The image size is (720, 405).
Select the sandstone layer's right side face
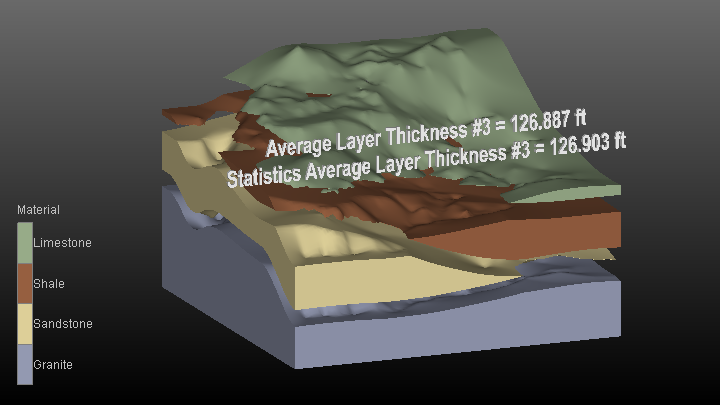[x=450, y=282]
